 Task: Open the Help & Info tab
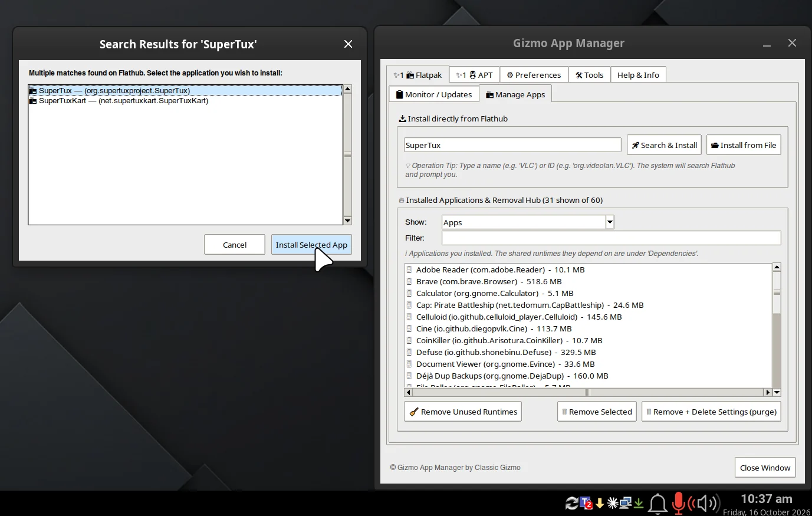pyautogui.click(x=638, y=75)
